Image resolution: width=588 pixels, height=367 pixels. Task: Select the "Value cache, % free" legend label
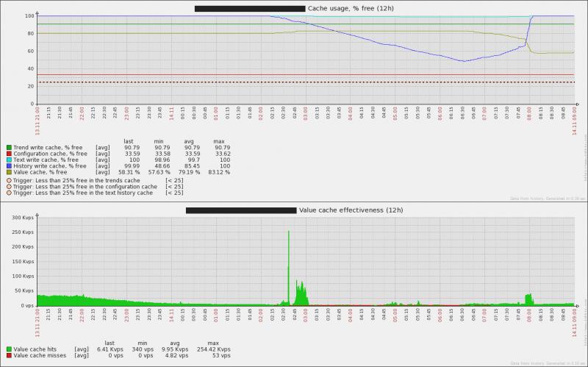pos(40,172)
